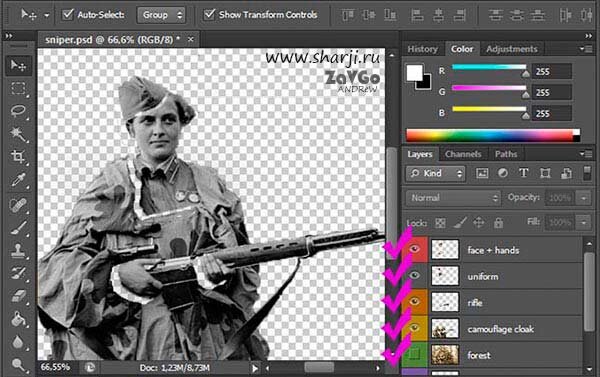The height and width of the screenshot is (377, 600).
Task: Select the Eraser tool
Action: point(18,296)
